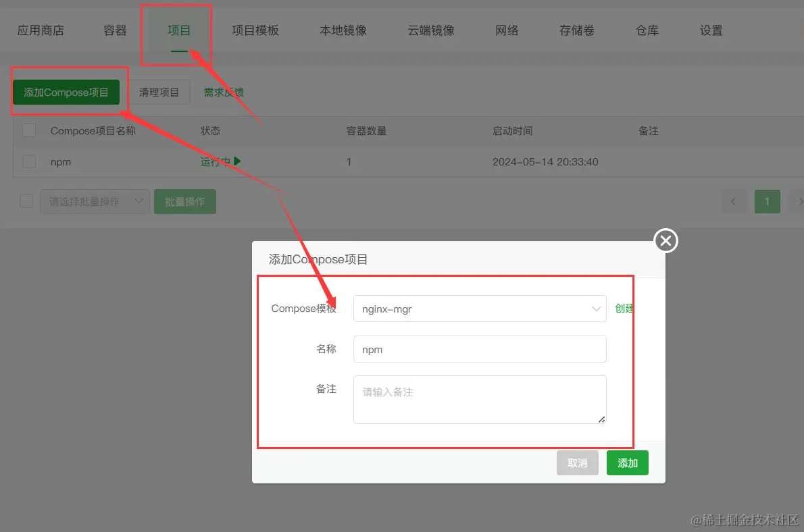
Task: Switch to the 存储卷 tab
Action: click(x=577, y=30)
